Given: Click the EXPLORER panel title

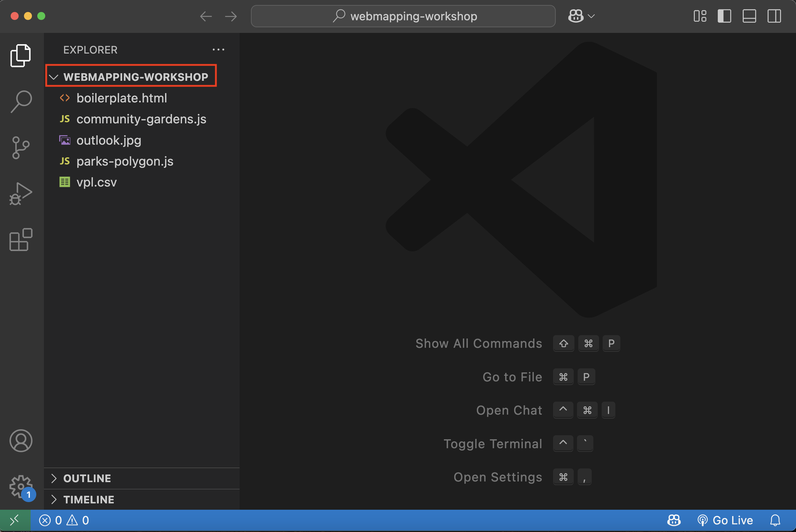Looking at the screenshot, I should pyautogui.click(x=90, y=50).
